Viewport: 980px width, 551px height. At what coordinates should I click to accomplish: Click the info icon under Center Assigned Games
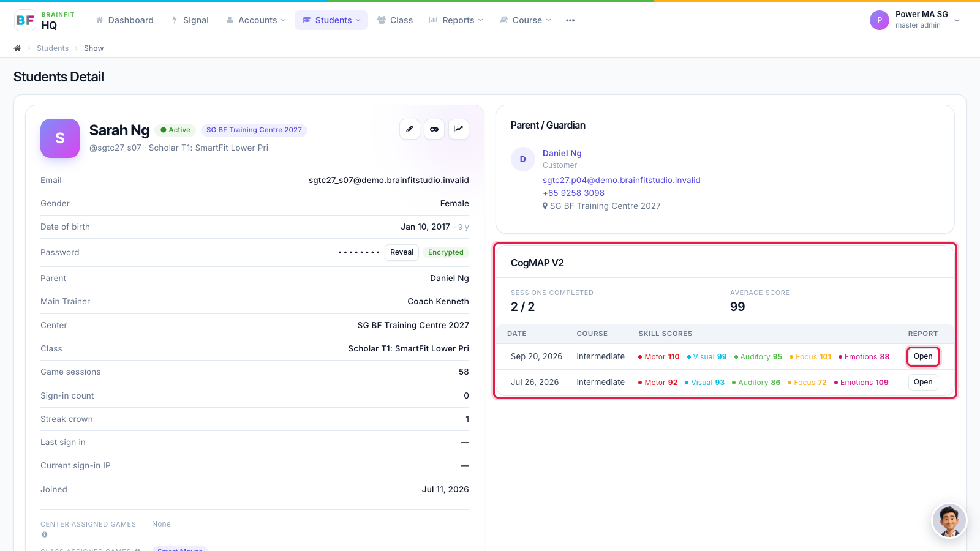click(x=44, y=534)
